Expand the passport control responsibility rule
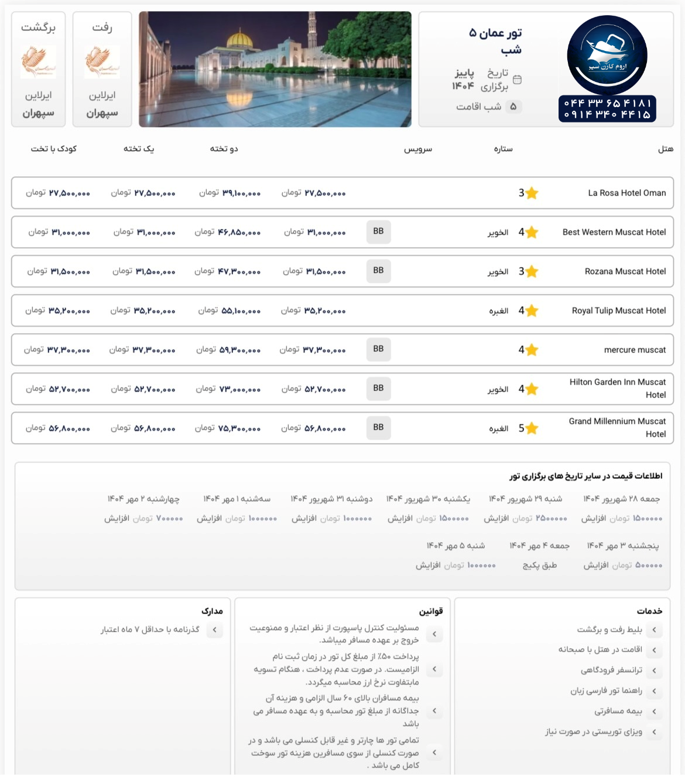The width and height of the screenshot is (685, 784). point(434,634)
